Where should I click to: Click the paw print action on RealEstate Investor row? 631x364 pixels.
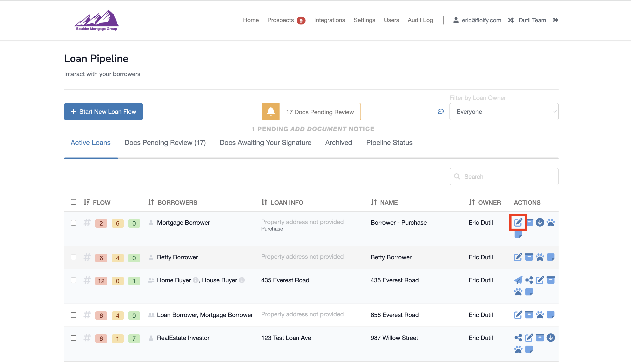pos(518,349)
